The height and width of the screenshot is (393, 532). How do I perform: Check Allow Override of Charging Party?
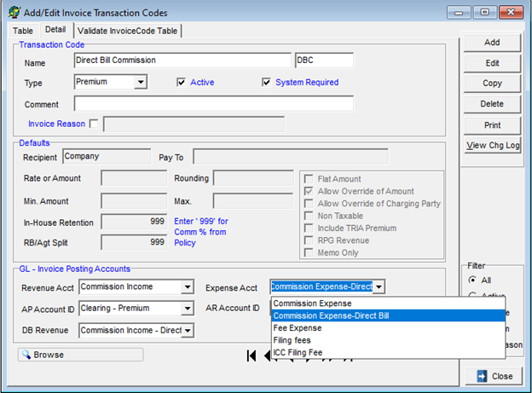pos(309,203)
